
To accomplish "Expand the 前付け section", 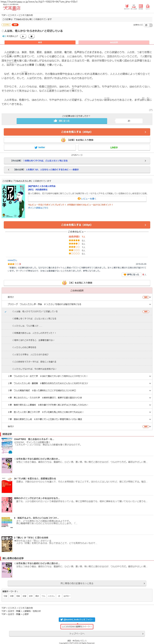I will click(x=77, y=297).
